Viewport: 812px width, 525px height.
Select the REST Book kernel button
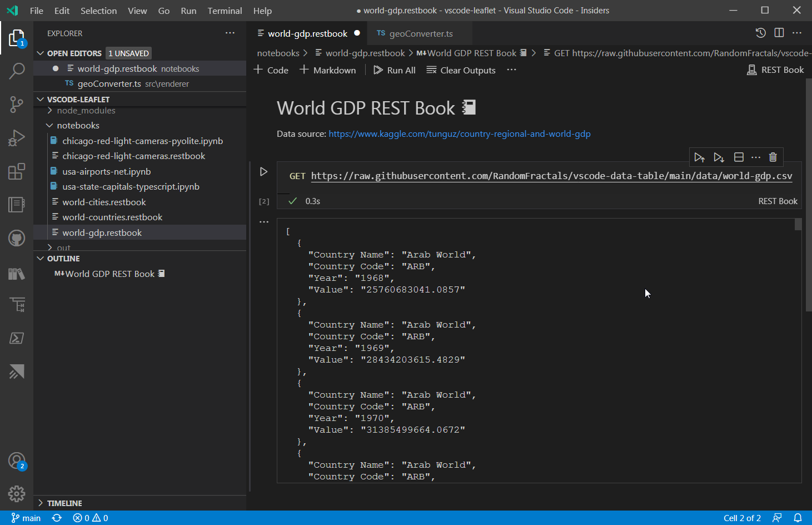[x=775, y=70]
